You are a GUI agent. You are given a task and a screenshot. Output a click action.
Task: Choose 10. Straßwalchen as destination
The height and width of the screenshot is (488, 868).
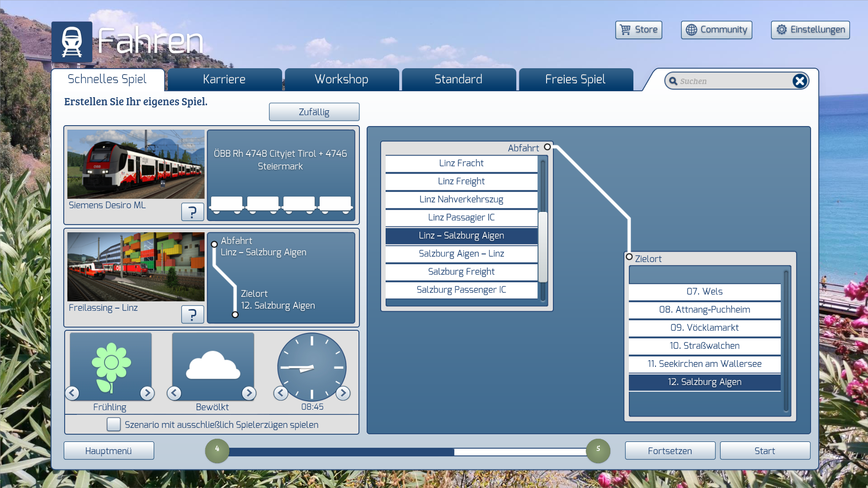[705, 346]
